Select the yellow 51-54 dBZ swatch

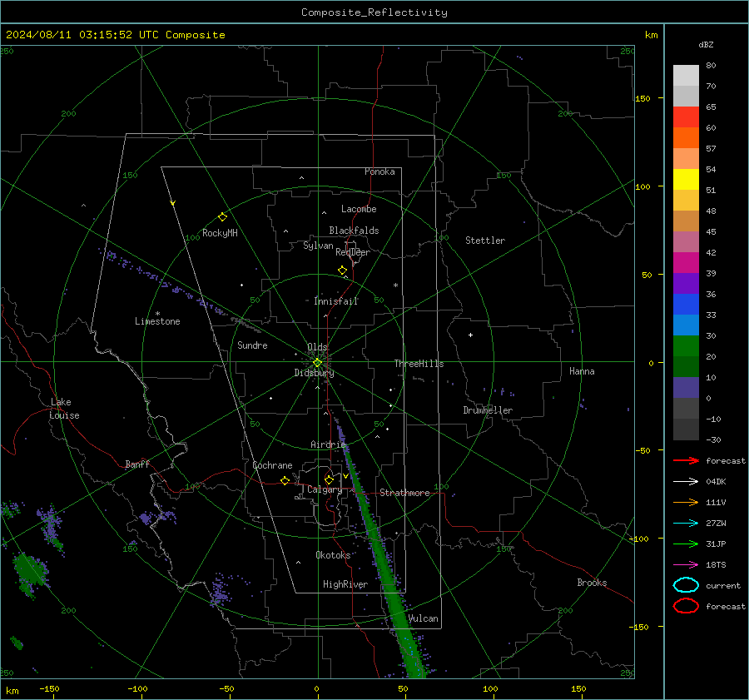click(686, 179)
